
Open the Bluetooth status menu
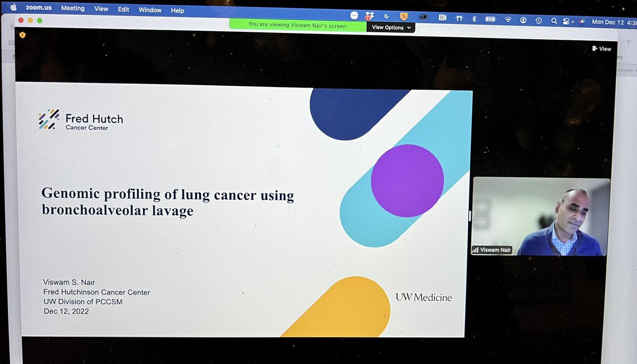[475, 19]
